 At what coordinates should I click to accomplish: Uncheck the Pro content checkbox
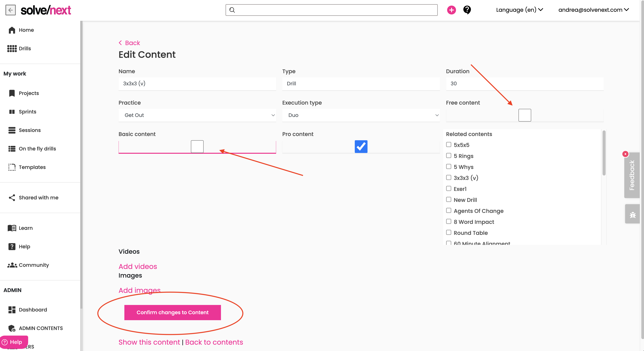(x=361, y=147)
